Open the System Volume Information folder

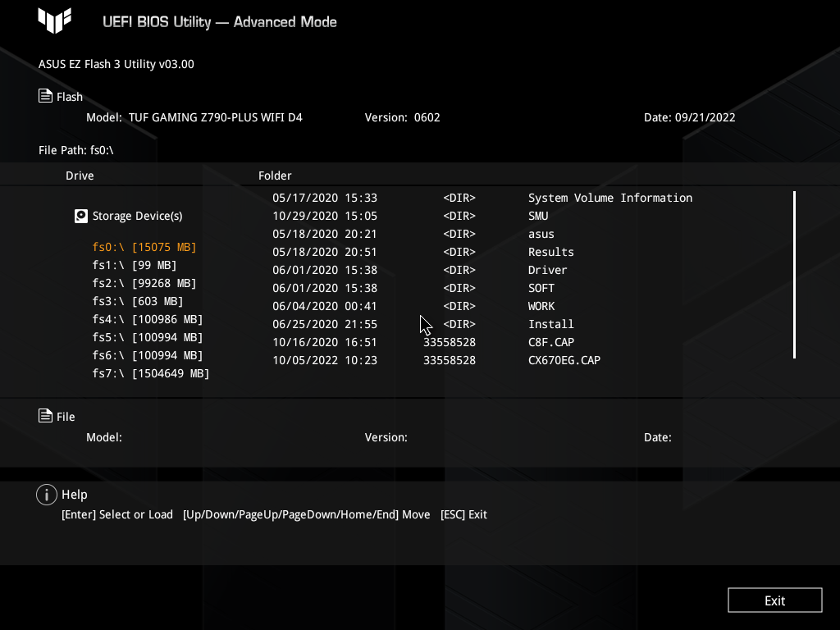(610, 198)
